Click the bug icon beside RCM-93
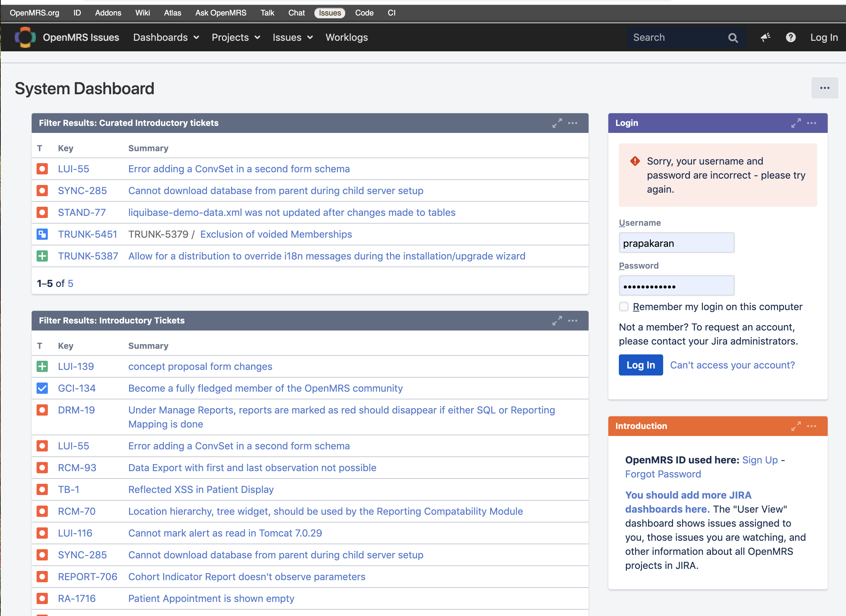This screenshot has width=846, height=616. point(42,468)
